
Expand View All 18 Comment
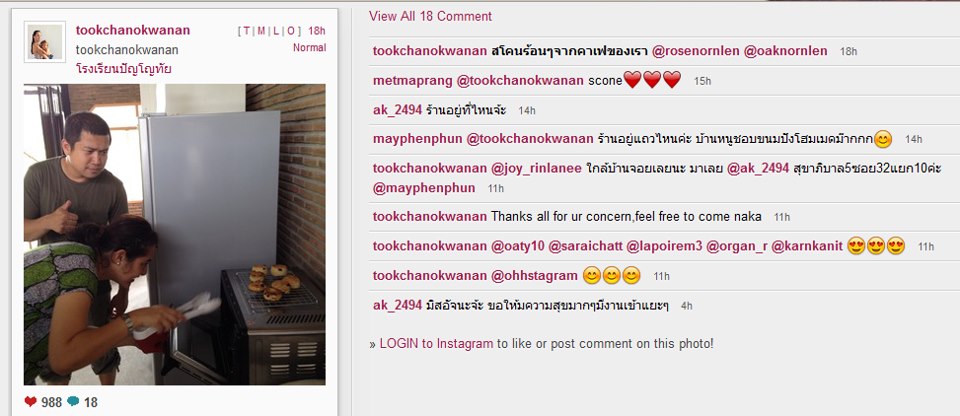point(430,17)
